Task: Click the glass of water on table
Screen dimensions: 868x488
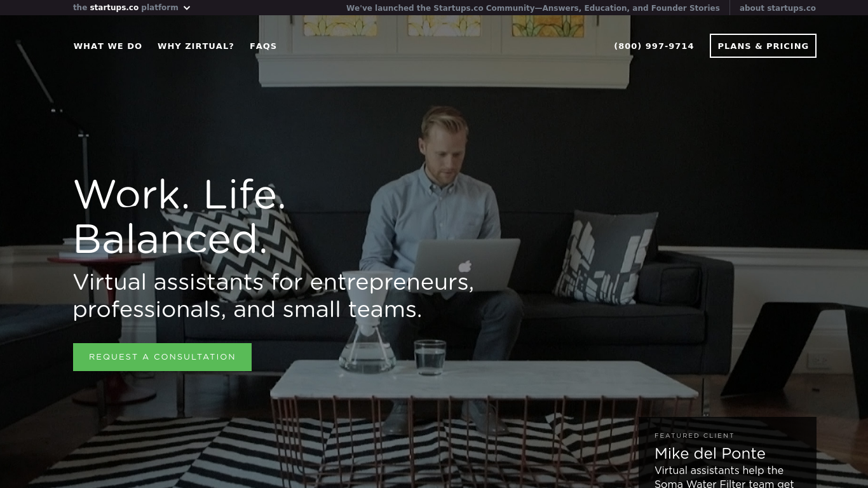Action: tap(430, 356)
